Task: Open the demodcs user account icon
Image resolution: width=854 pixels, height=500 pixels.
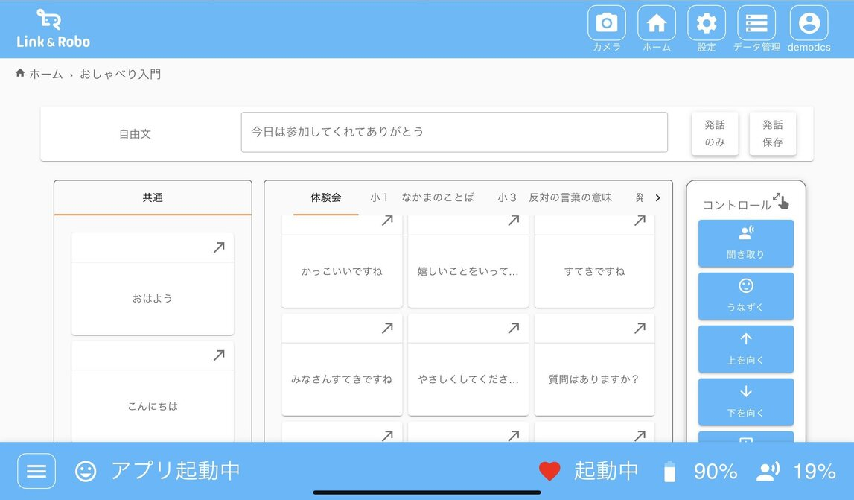Action: pyautogui.click(x=809, y=23)
